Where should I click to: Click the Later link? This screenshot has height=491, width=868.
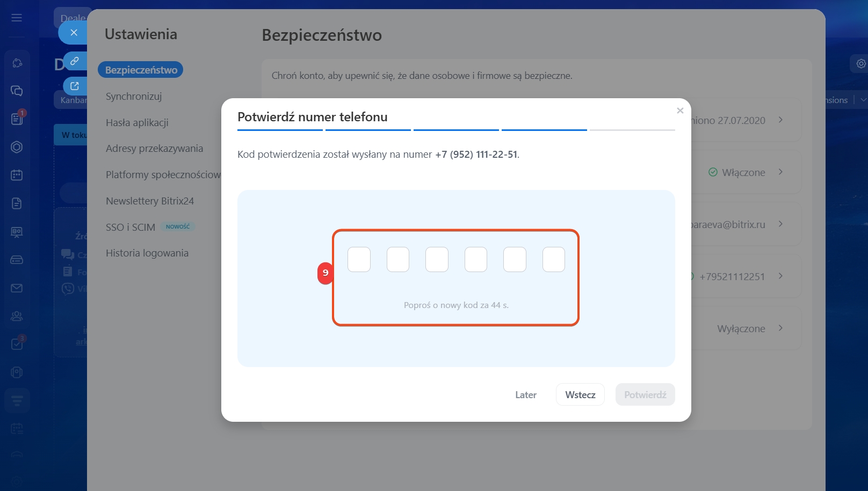tap(526, 395)
